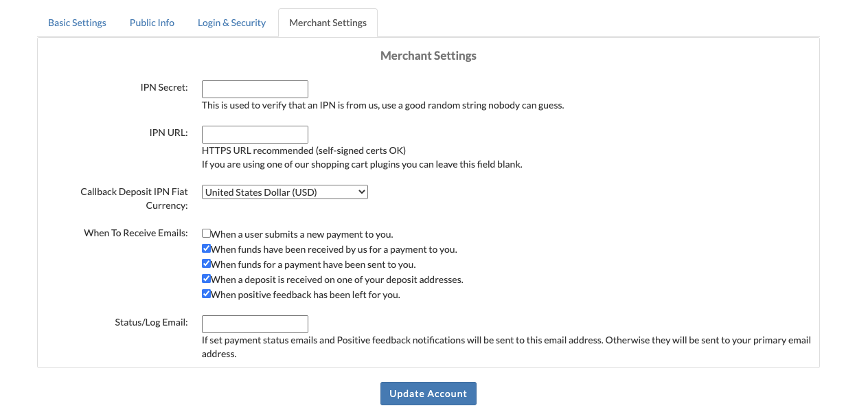Click the IPN URL label
Screen dimensions: 868x408
click(x=169, y=133)
